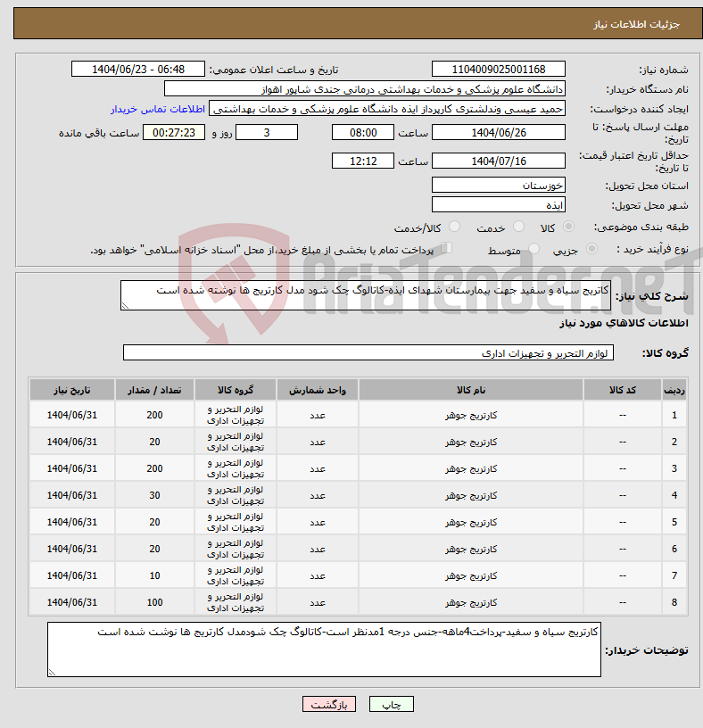The height and width of the screenshot is (728, 703).
Task: Toggle the Islamic treasury payment checkbox
Action: pyautogui.click(x=446, y=248)
